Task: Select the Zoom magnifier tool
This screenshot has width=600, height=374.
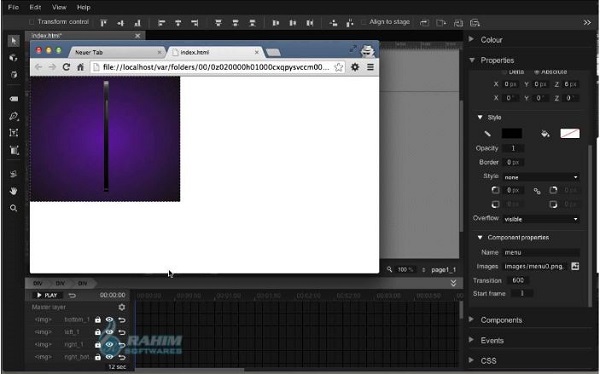Action: [14, 208]
